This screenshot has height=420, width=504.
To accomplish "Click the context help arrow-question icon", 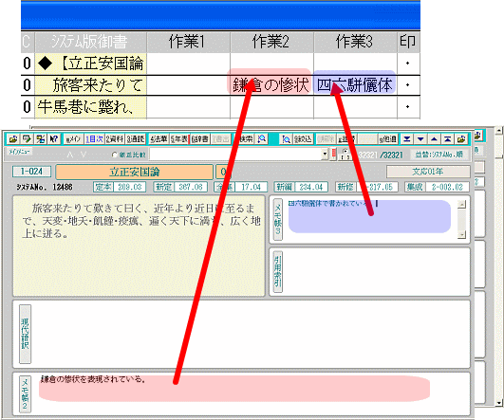I will tap(54, 139).
